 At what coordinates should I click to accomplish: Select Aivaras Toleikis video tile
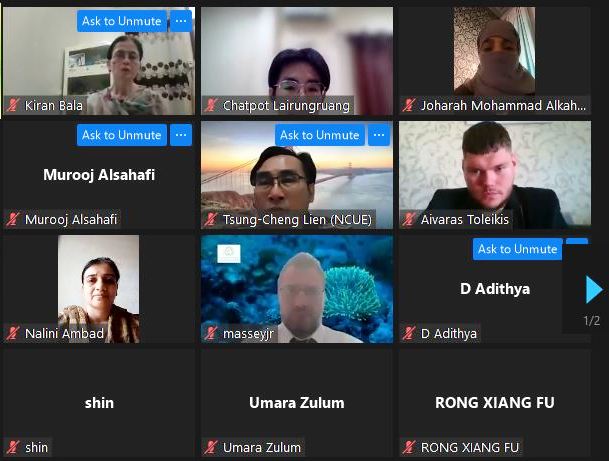pyautogui.click(x=495, y=175)
